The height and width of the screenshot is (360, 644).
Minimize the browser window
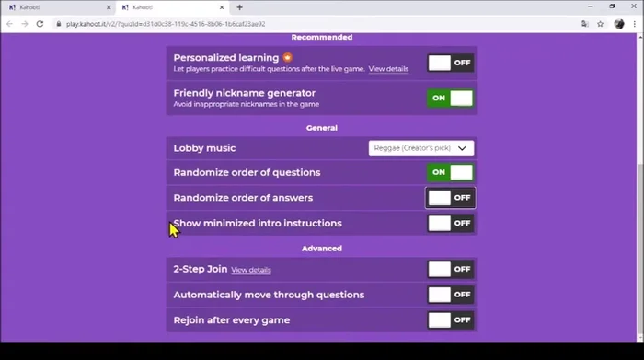pos(591,6)
